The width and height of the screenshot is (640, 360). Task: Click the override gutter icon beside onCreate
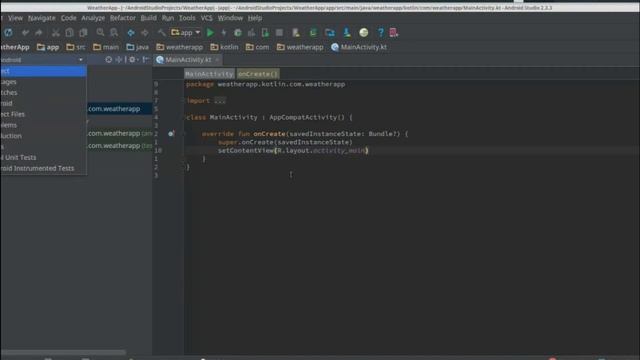(171, 133)
